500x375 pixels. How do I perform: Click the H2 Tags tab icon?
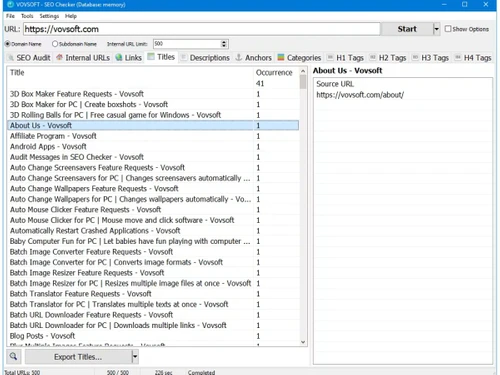(373, 57)
